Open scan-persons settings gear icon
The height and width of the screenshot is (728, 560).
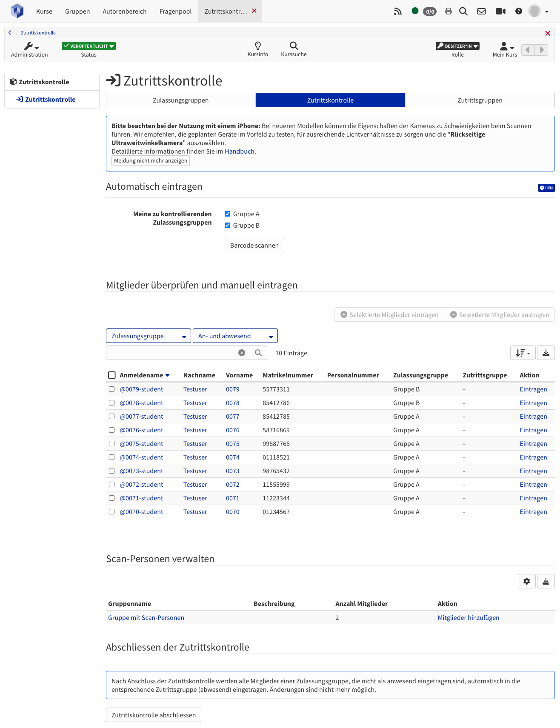(527, 581)
